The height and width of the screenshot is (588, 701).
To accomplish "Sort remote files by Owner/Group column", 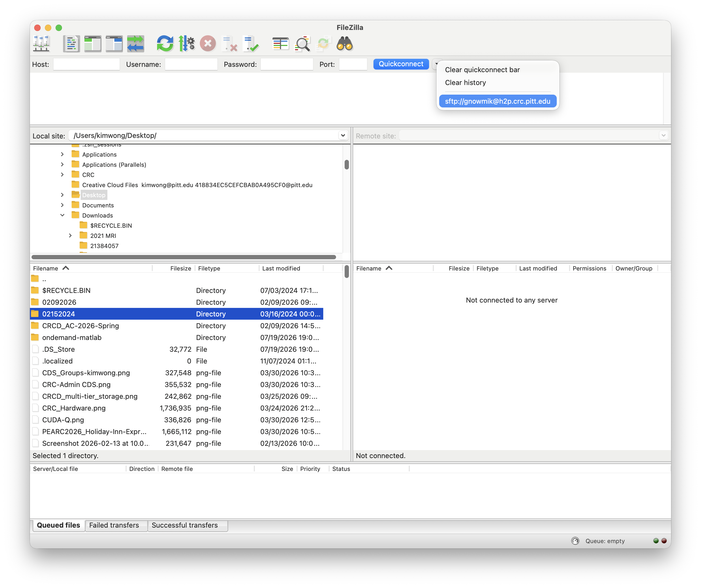I will (634, 268).
